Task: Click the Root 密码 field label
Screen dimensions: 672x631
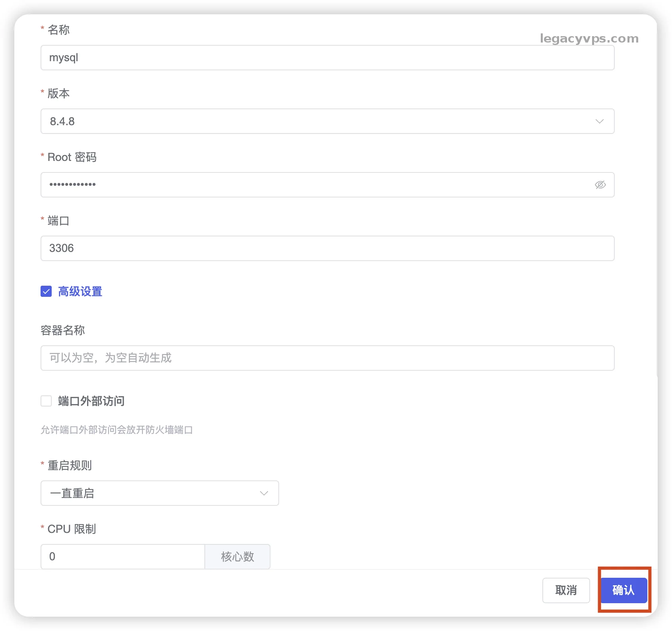Action: (72, 157)
